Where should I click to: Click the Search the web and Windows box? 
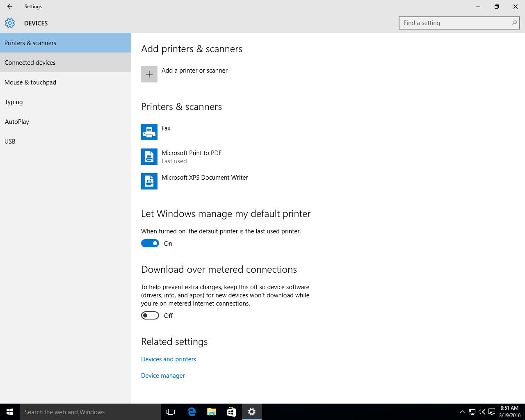pyautogui.click(x=90, y=412)
